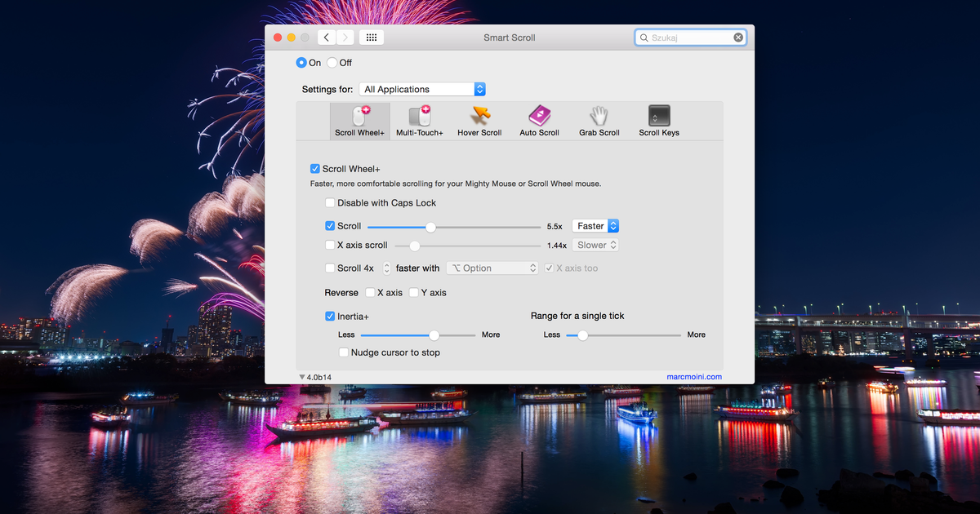Screen dimensions: 980x514
Task: Click the Scroll 4x multiplier stepper
Action: (x=386, y=268)
